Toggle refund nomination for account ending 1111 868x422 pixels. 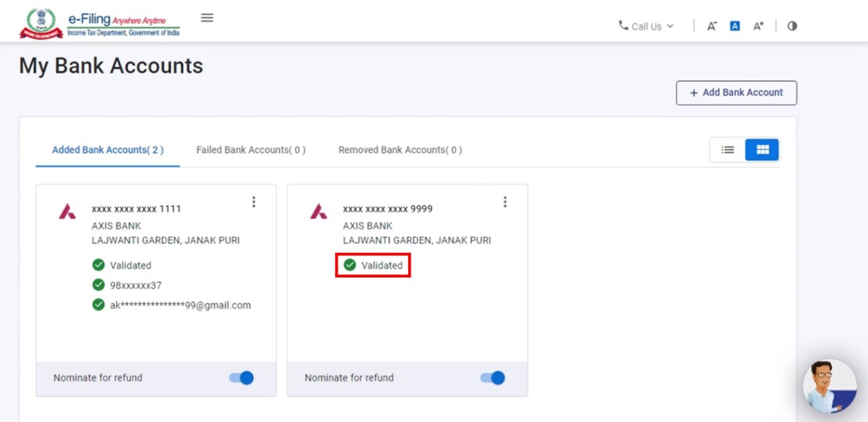click(241, 378)
